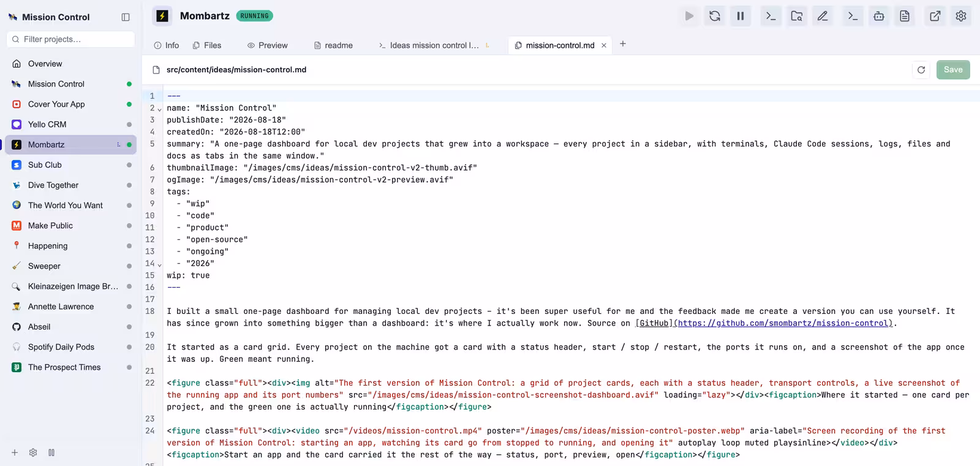Viewport: 980px width, 466px height.
Task: Click the "wip: true" line in editor
Action: coord(188,275)
